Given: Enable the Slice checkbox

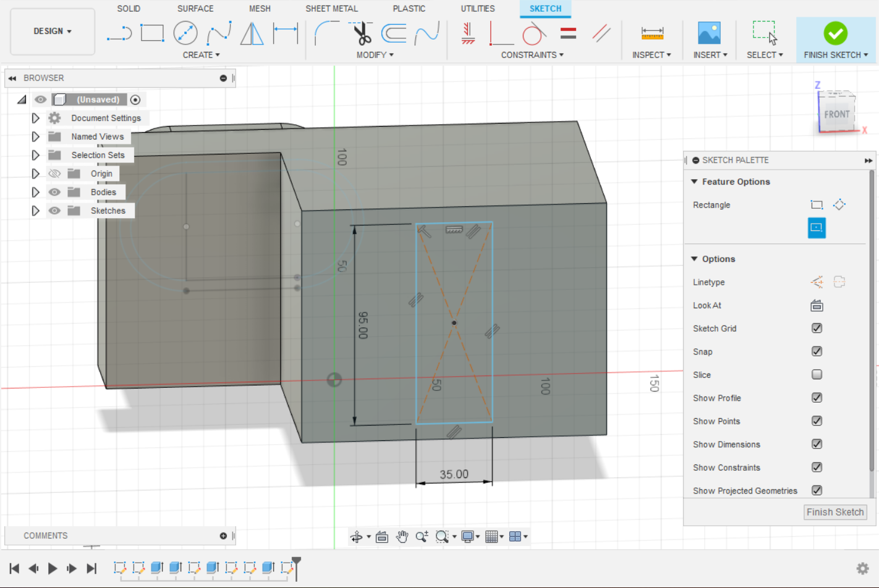Looking at the screenshot, I should [x=817, y=375].
